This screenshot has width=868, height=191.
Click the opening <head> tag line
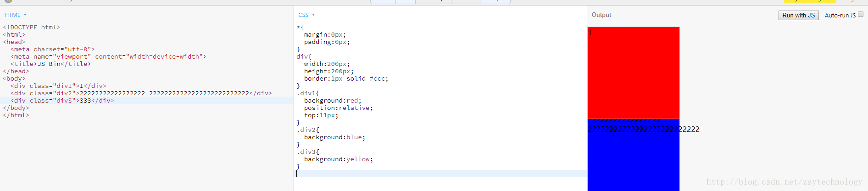(x=14, y=42)
